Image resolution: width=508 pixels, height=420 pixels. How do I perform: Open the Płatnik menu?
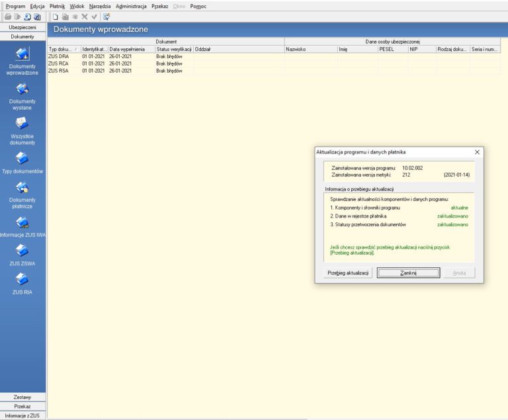click(x=58, y=6)
